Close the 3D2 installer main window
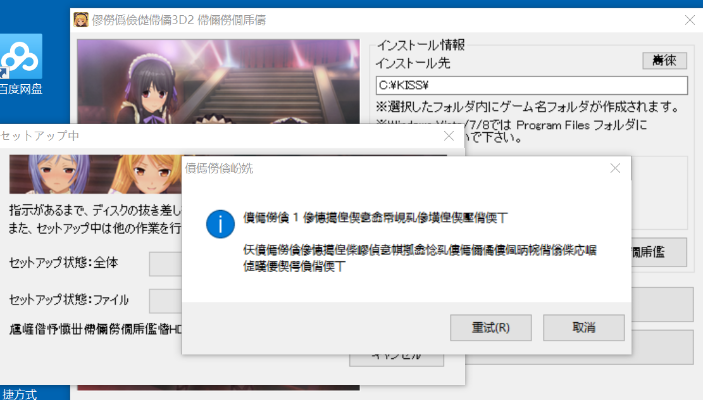The image size is (703, 400). (x=690, y=20)
